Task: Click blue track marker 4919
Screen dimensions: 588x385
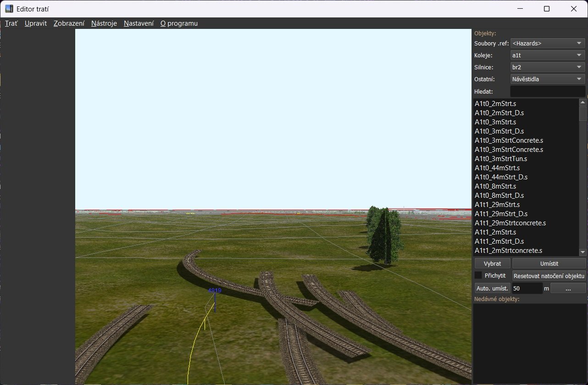Action: tap(215, 291)
